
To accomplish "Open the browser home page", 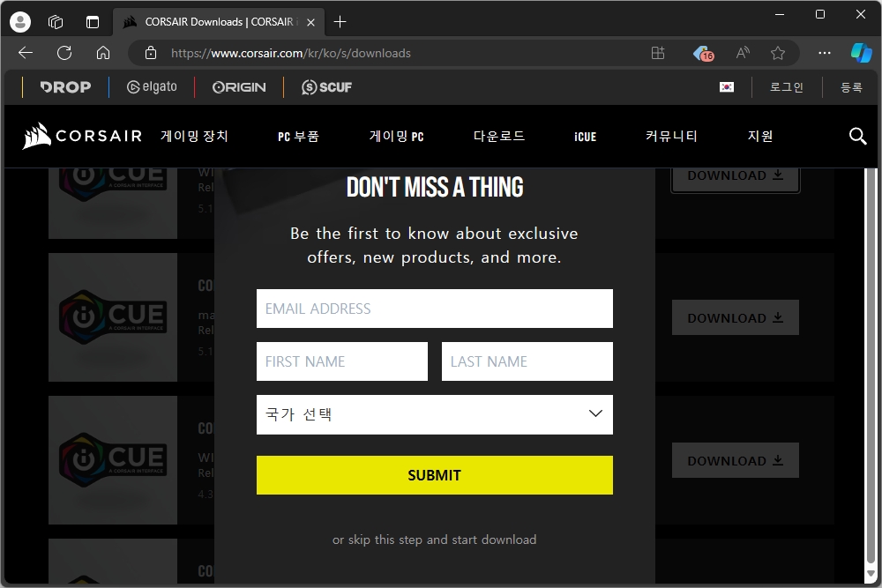I will pyautogui.click(x=103, y=53).
